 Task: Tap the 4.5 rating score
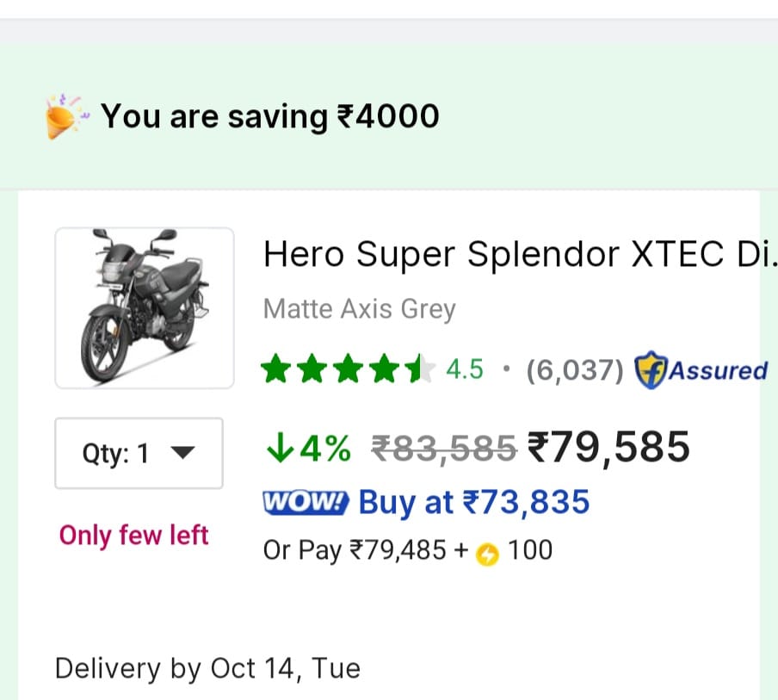point(465,370)
